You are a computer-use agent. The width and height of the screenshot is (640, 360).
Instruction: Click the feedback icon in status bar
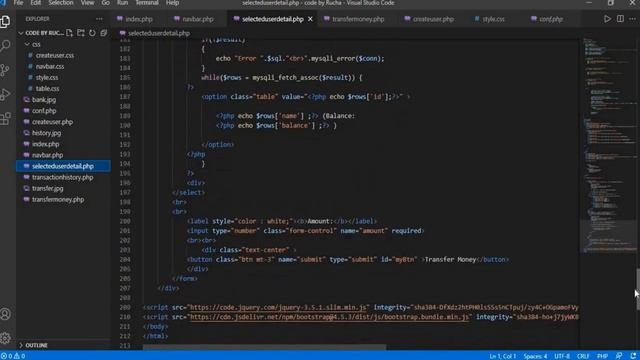coord(619,356)
